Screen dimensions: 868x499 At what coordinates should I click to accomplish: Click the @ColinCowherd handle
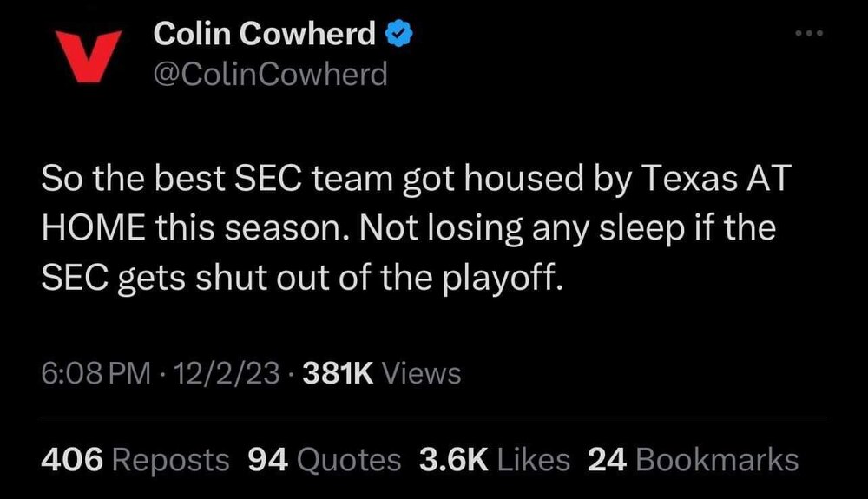[x=270, y=75]
